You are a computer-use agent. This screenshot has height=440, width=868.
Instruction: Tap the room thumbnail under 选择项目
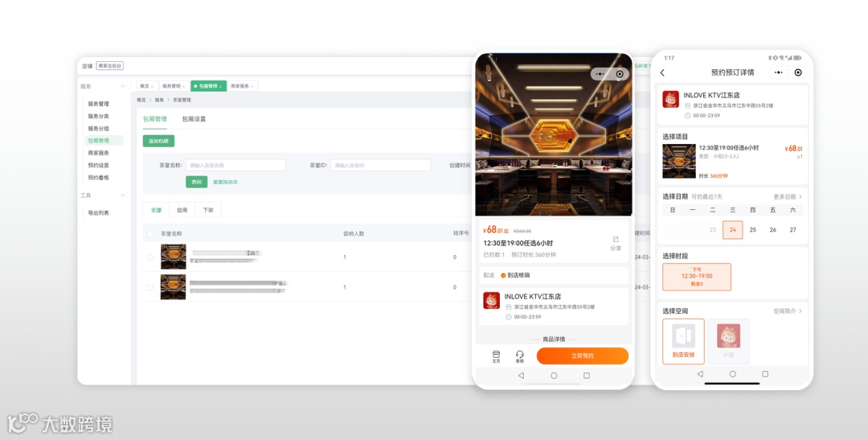678,161
